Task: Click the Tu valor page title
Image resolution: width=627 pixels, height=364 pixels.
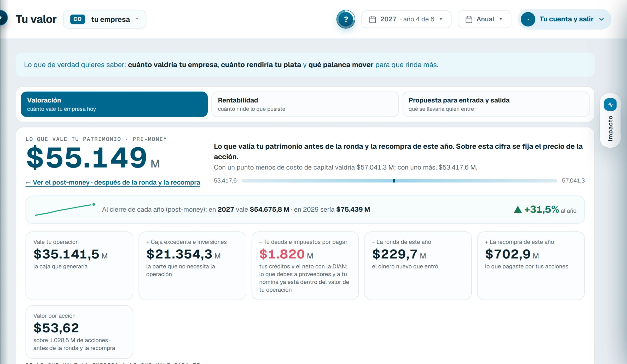Action: tap(36, 19)
